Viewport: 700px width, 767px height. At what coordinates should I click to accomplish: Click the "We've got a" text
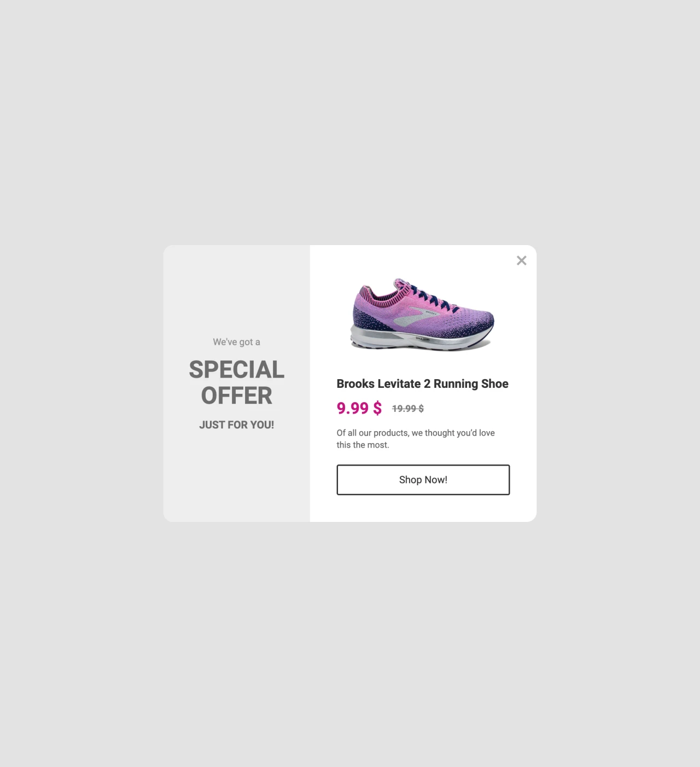click(x=236, y=342)
